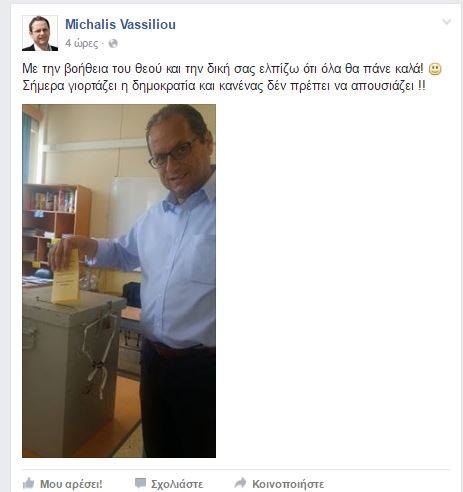The height and width of the screenshot is (492, 463).
Task: Click 'Κοινοποιήστε' to share the post
Action: (x=288, y=484)
